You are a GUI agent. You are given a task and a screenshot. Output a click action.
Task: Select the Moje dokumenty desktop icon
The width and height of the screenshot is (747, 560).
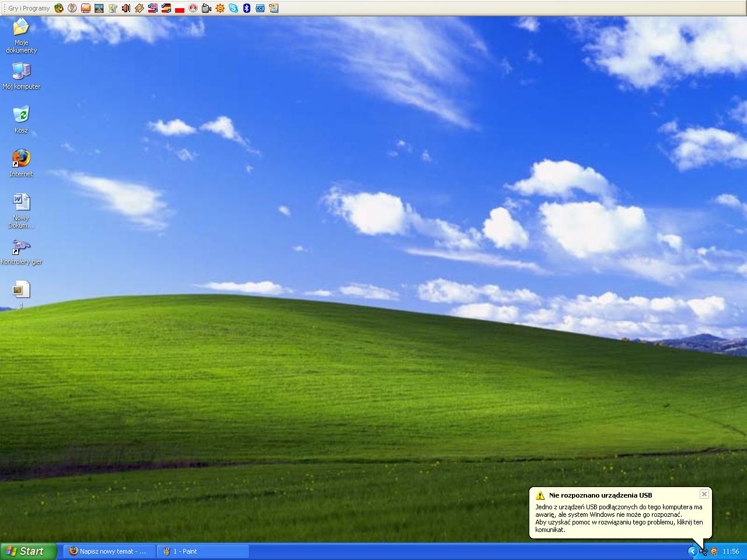(x=21, y=35)
